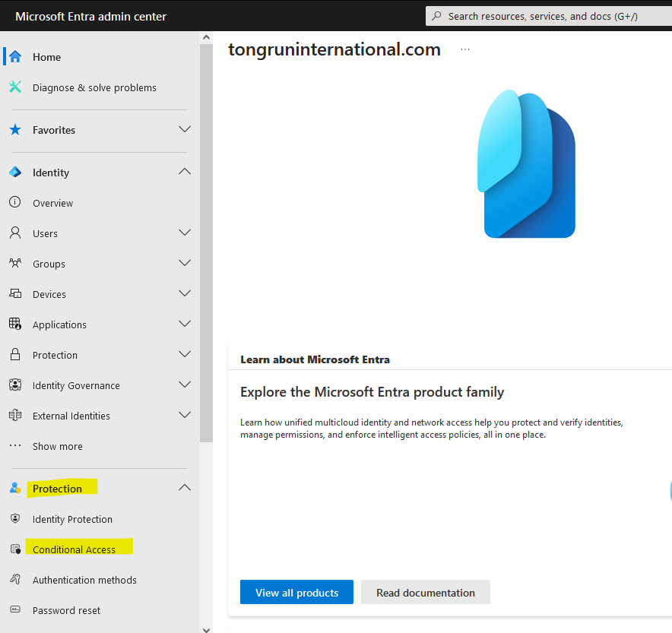Click the Devices monitor icon
Viewport: 672px width, 633px height.
(15, 293)
